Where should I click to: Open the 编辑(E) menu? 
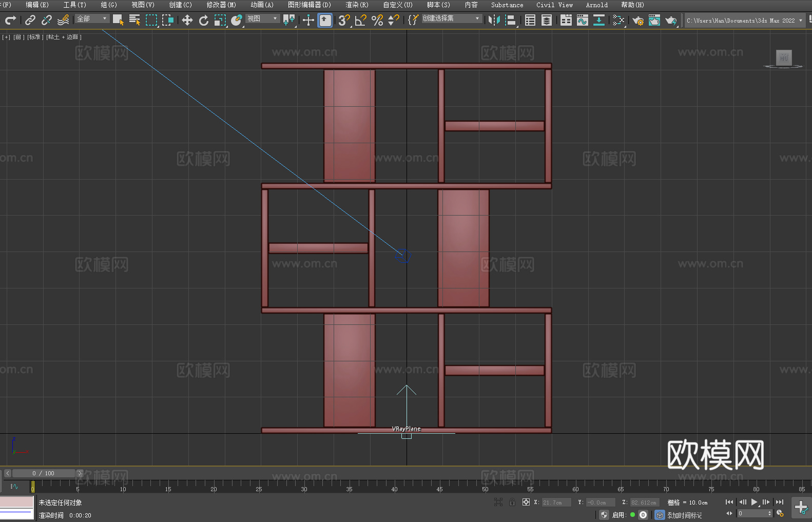click(37, 5)
